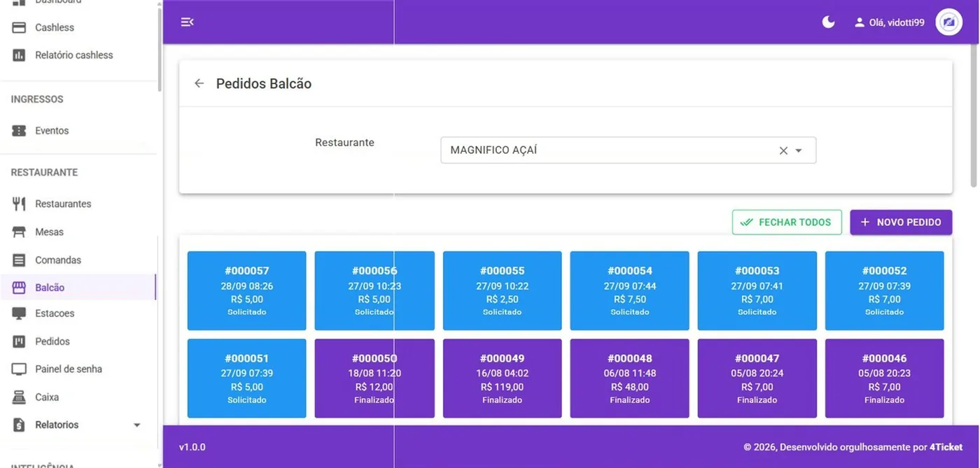
Task: Open finalized order #000047 card
Action: click(x=757, y=378)
